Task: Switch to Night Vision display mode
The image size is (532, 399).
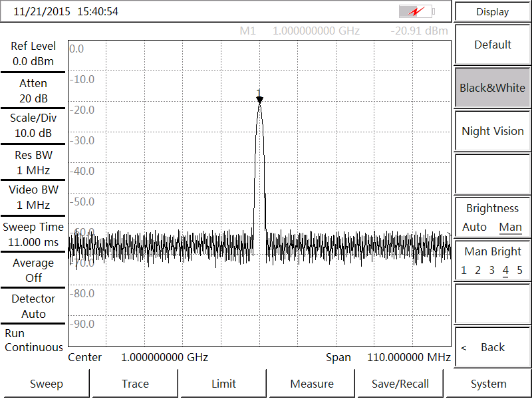Action: 492,131
